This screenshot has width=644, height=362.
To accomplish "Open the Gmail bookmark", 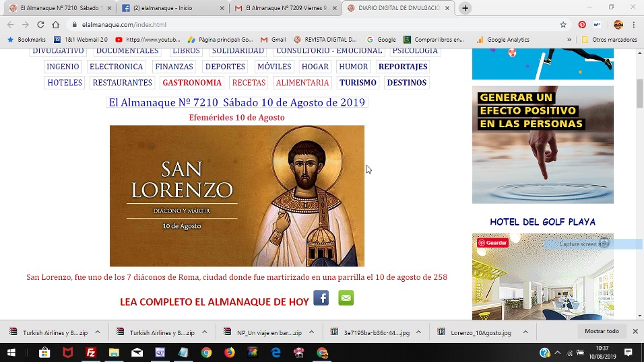I will click(x=273, y=40).
